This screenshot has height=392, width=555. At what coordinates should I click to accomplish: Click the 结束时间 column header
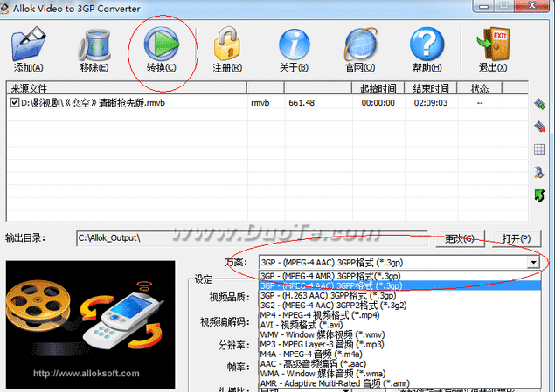430,88
